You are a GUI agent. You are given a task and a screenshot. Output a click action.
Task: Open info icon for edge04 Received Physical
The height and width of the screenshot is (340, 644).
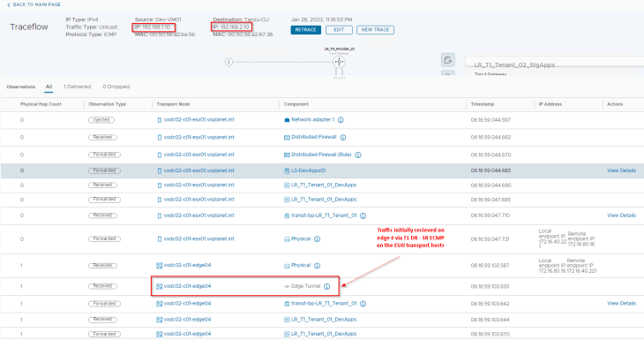[x=317, y=266]
